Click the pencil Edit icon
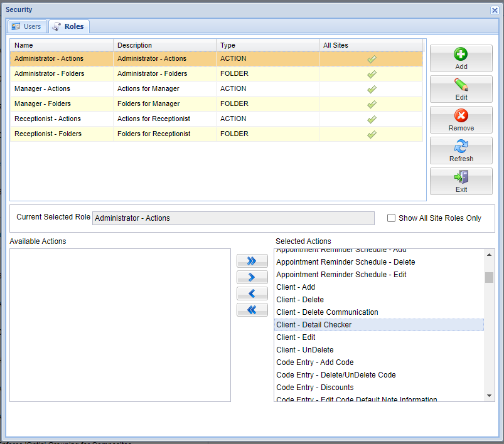The image size is (504, 444). pyautogui.click(x=461, y=86)
